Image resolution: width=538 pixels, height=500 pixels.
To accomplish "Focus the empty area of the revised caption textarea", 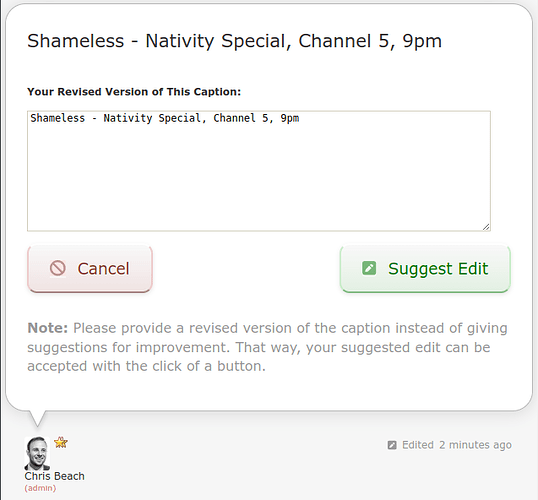I will 259,178.
